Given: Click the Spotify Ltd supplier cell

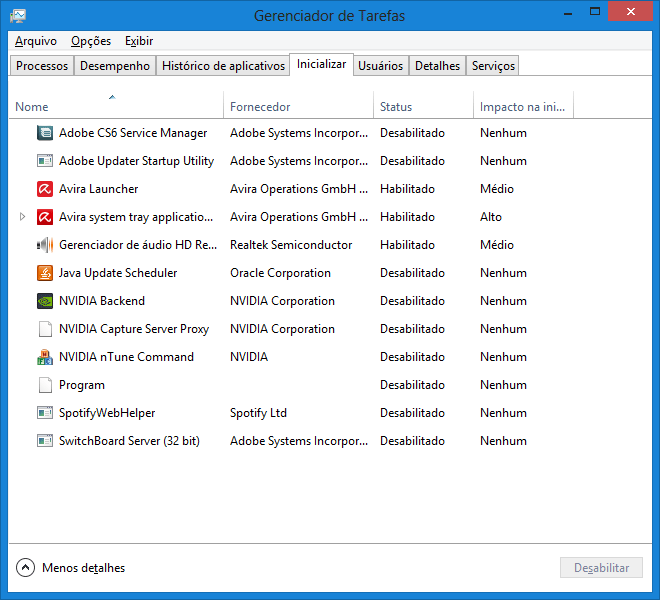Looking at the screenshot, I should coord(258,413).
